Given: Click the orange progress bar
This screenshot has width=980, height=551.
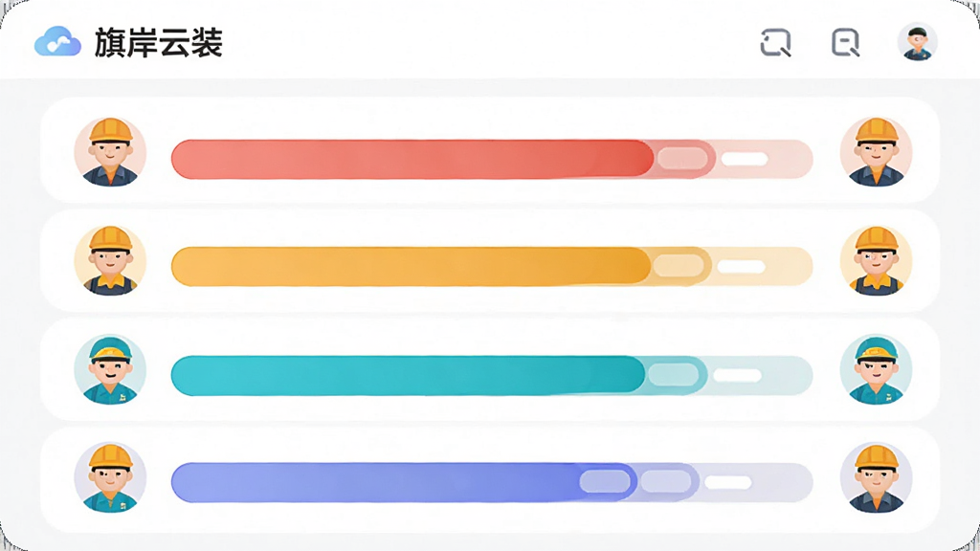Looking at the screenshot, I should pos(492,267).
